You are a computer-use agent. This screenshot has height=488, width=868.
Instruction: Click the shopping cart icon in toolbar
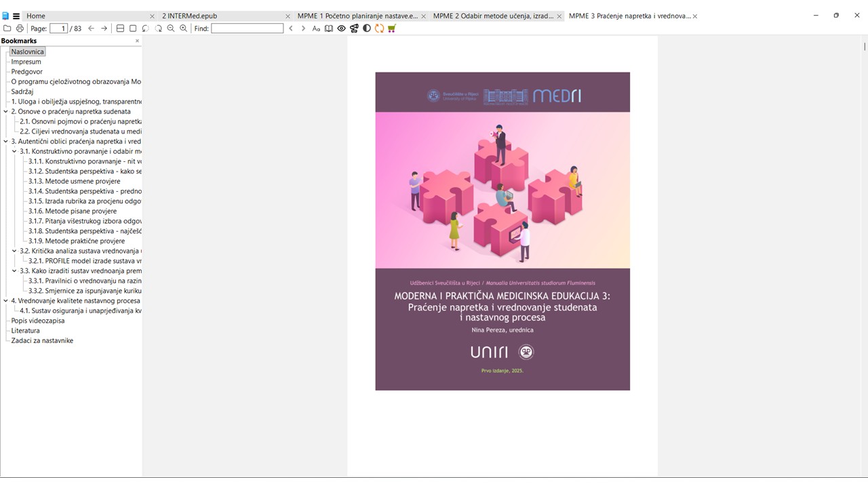(x=392, y=28)
